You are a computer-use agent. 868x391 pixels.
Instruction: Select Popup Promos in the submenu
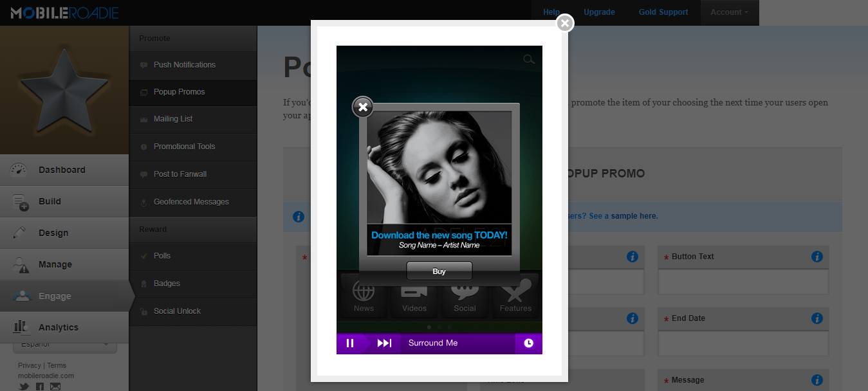[x=193, y=92]
